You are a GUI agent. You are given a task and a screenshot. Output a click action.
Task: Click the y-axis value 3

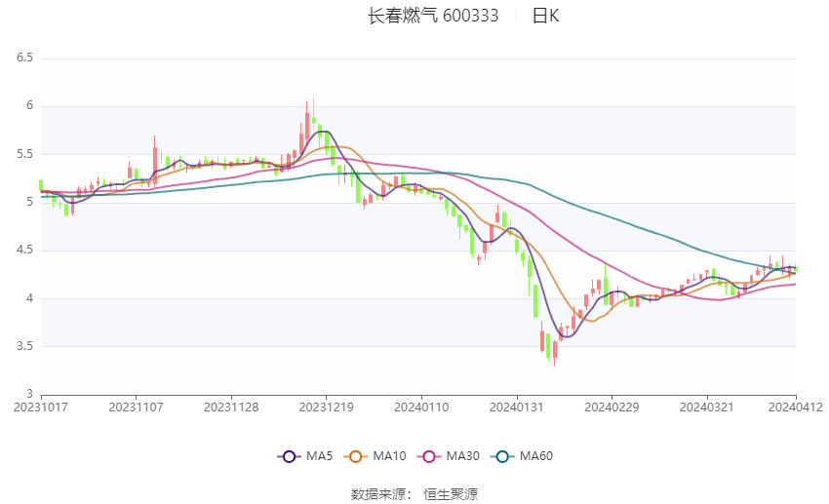29,394
